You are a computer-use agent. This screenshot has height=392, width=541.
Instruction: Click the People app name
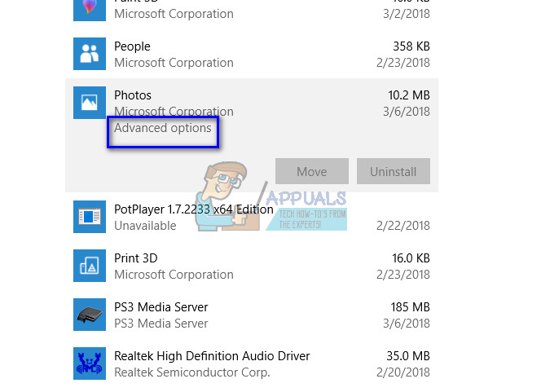click(x=132, y=46)
